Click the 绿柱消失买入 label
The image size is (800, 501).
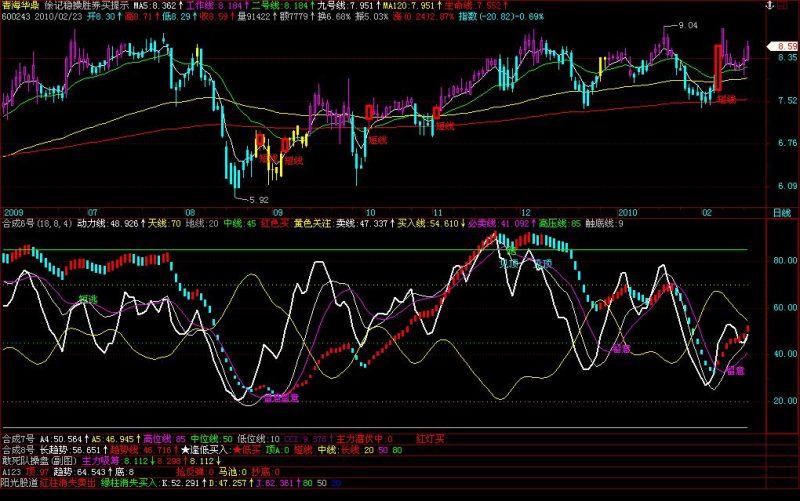click(129, 483)
